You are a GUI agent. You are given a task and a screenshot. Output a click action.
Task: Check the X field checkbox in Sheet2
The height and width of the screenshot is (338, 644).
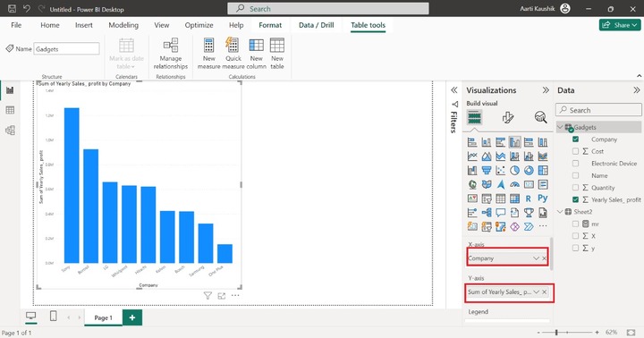575,236
